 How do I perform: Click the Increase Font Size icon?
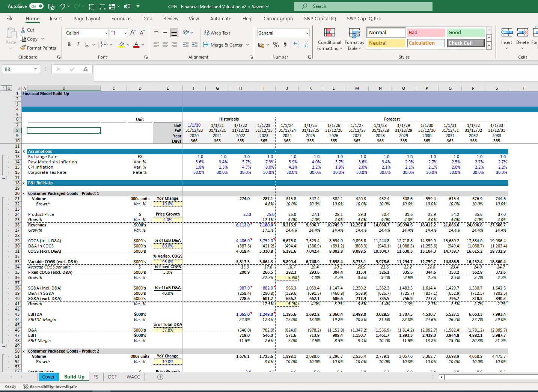[133, 33]
